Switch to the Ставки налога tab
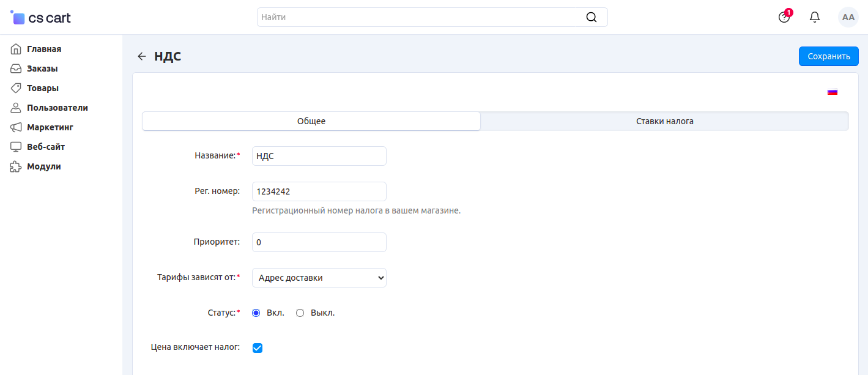 click(664, 121)
